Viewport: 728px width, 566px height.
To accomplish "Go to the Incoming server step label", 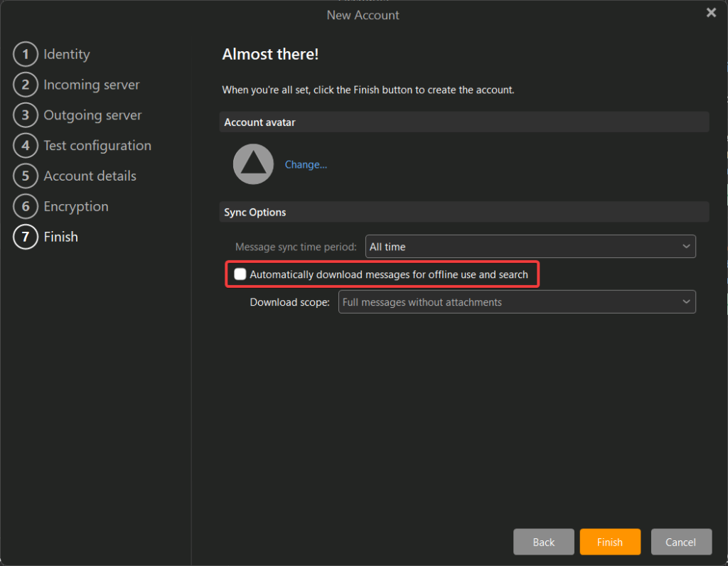I will [x=92, y=85].
